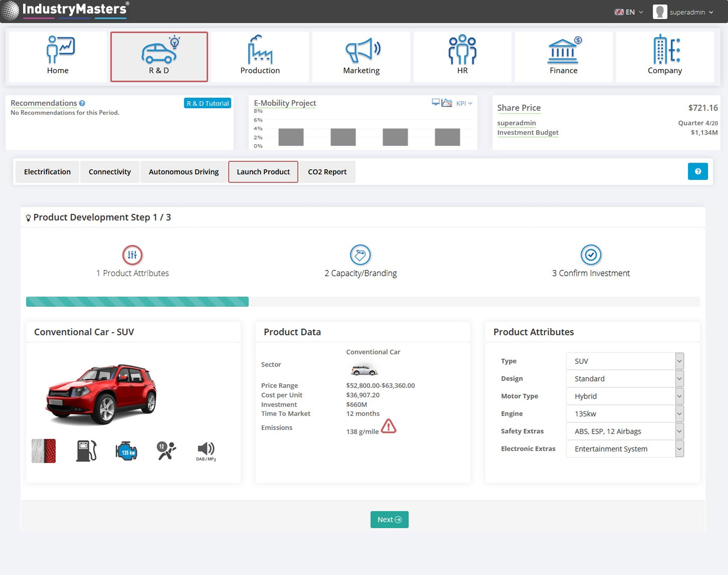Click the Recommendations help question mark

pos(82,103)
